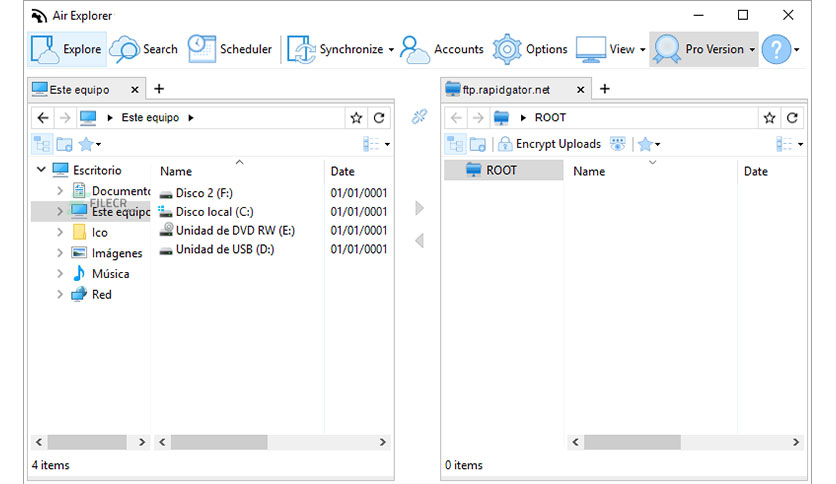Image resolution: width=836 pixels, height=484 pixels.
Task: Toggle Encrypt Uploads
Action: point(549,144)
